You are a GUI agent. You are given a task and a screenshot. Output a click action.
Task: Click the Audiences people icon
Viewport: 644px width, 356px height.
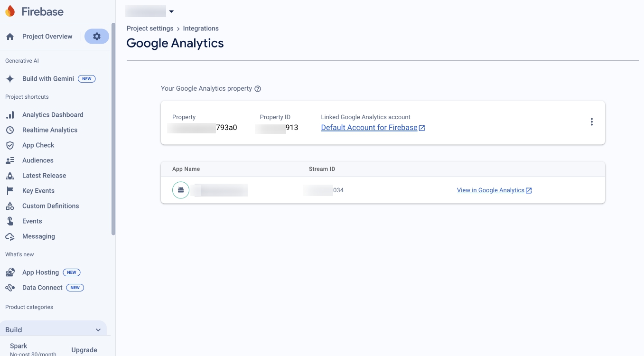pos(10,160)
